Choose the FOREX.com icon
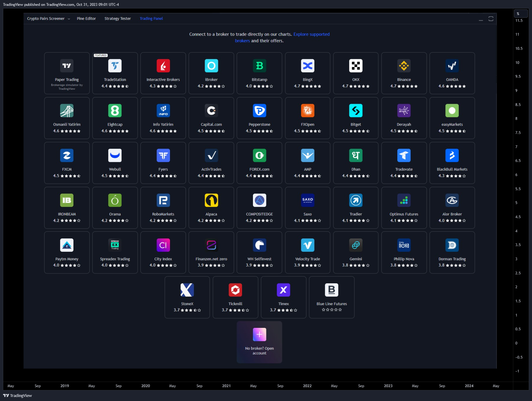The height and width of the screenshot is (401, 532). coord(259,155)
